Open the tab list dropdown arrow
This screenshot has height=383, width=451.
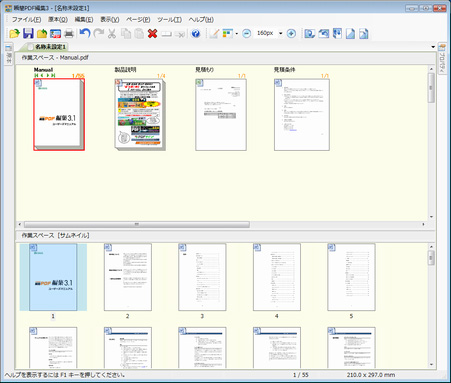pyautogui.click(x=433, y=47)
